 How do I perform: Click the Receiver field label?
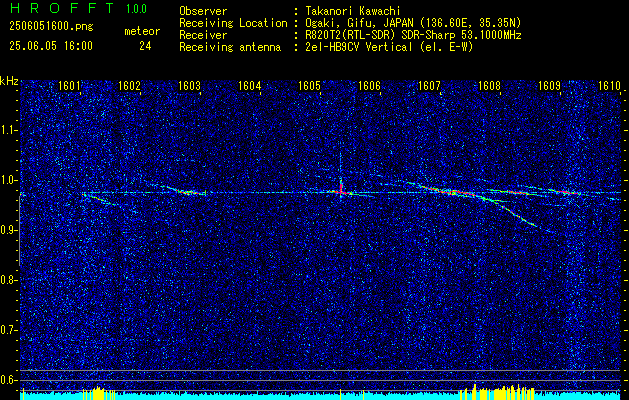(x=203, y=35)
